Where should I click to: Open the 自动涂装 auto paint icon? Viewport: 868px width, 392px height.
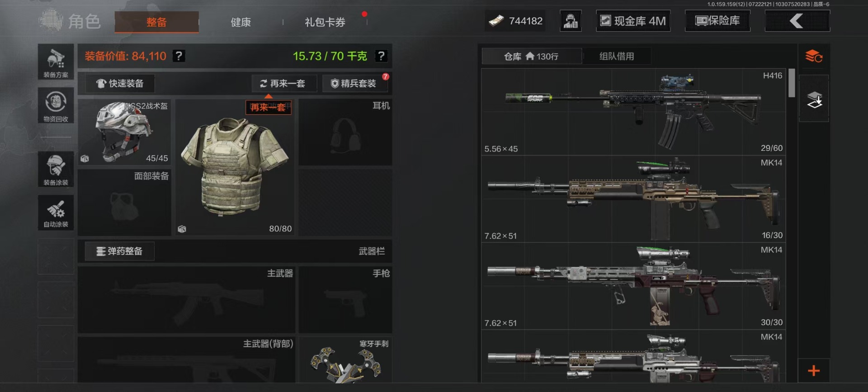coord(56,213)
